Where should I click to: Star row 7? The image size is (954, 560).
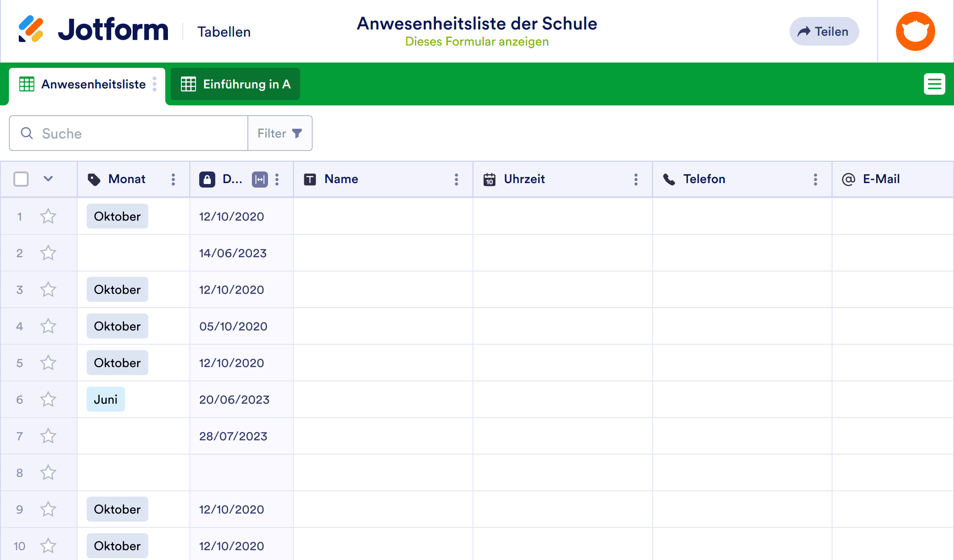(48, 436)
